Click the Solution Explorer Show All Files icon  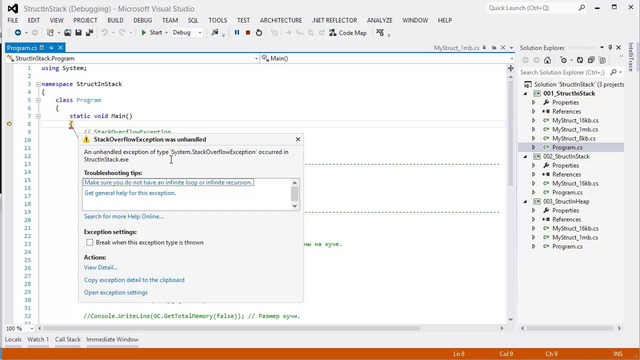[602, 60]
